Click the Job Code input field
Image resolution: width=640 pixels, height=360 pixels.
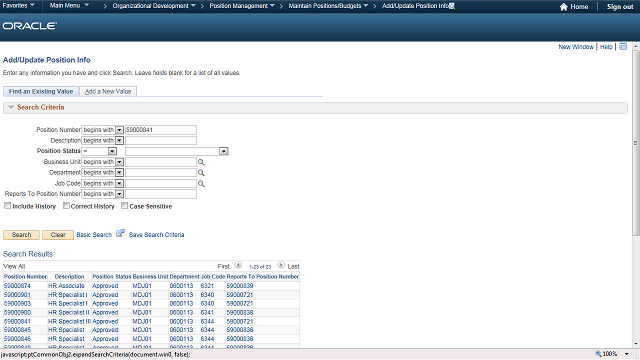pos(161,184)
